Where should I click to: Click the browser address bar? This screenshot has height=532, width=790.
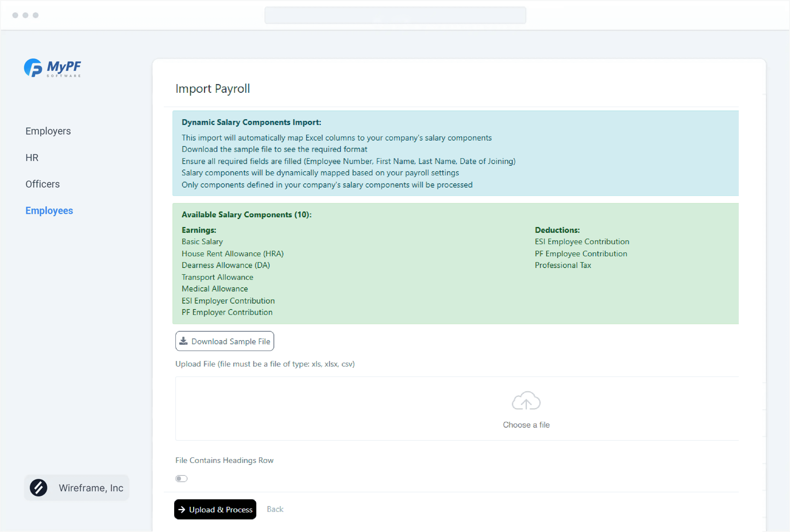(x=395, y=15)
